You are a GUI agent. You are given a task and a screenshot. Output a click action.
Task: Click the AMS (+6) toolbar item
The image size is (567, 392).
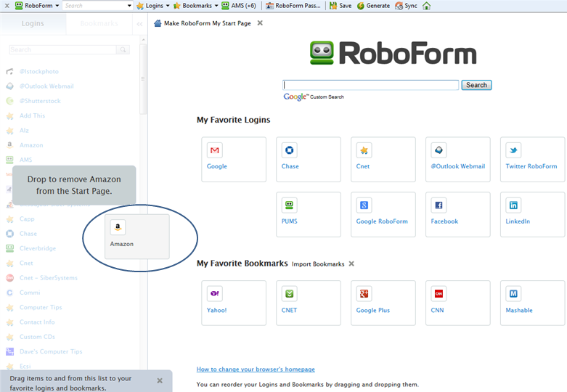tap(239, 6)
